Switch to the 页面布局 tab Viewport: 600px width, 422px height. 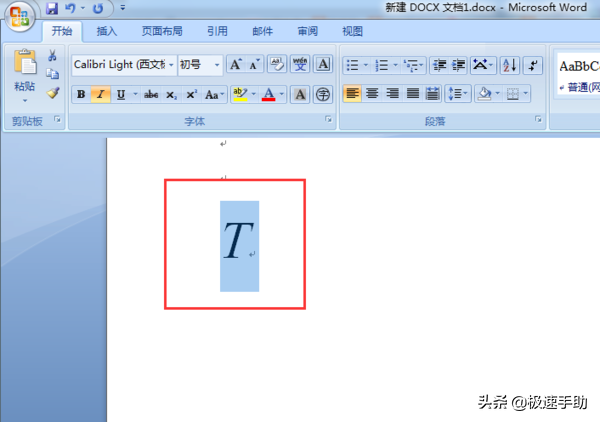click(162, 31)
